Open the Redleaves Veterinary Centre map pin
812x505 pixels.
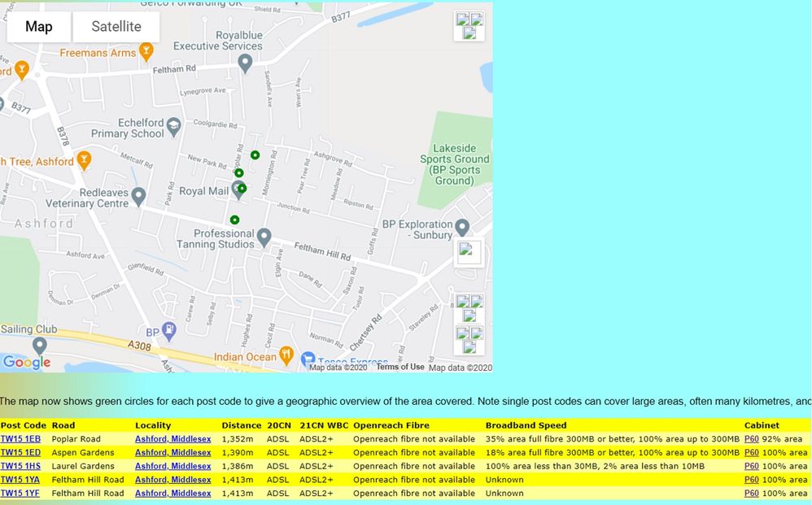[x=138, y=196]
